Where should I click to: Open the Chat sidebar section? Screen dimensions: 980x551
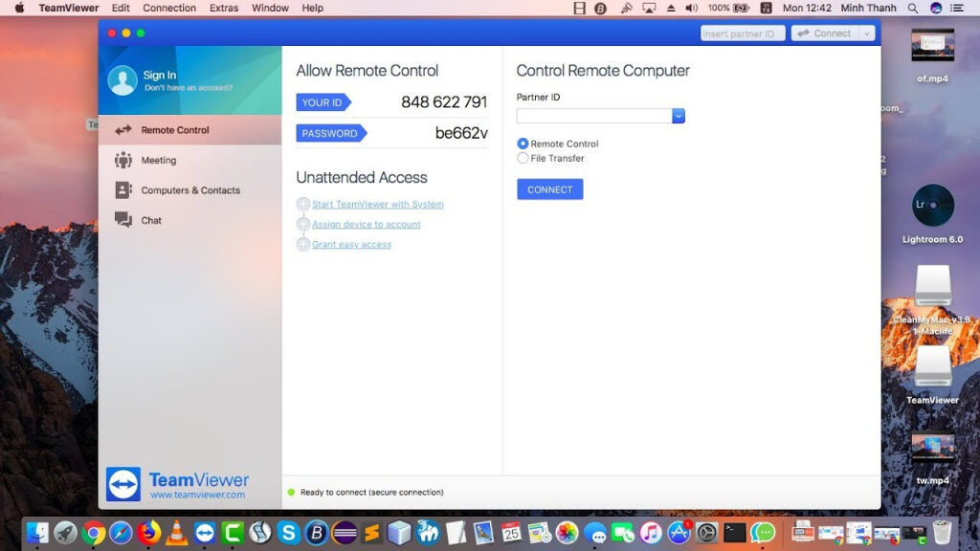coord(190,220)
